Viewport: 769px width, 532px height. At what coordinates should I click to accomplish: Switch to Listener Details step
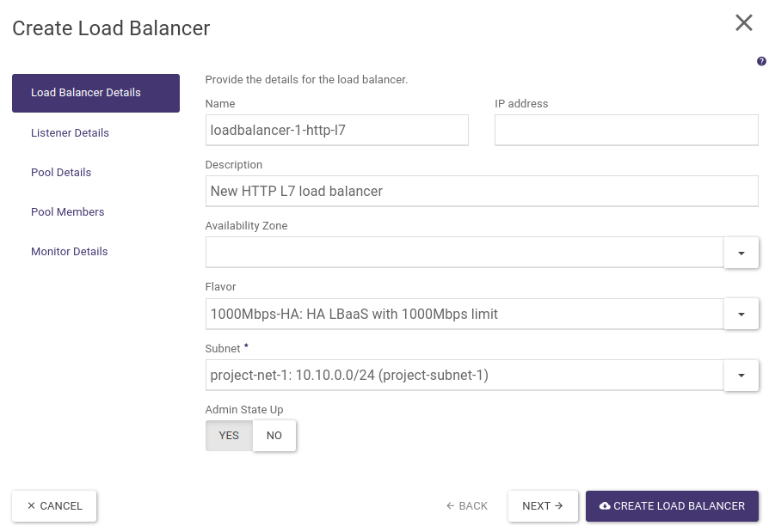pos(70,133)
